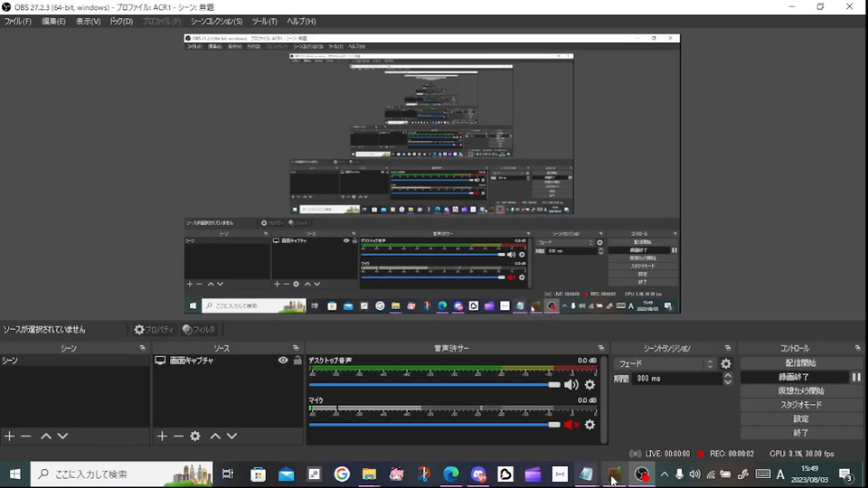
Task: Click the プロパティ button above sources
Action: [154, 329]
